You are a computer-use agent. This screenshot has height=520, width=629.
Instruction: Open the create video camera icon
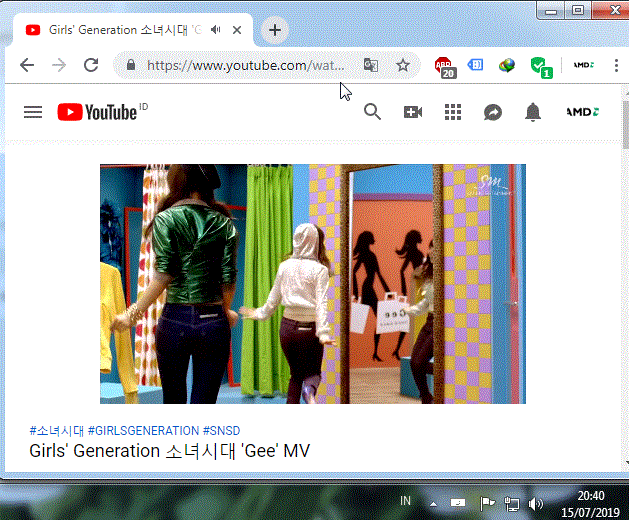(413, 112)
